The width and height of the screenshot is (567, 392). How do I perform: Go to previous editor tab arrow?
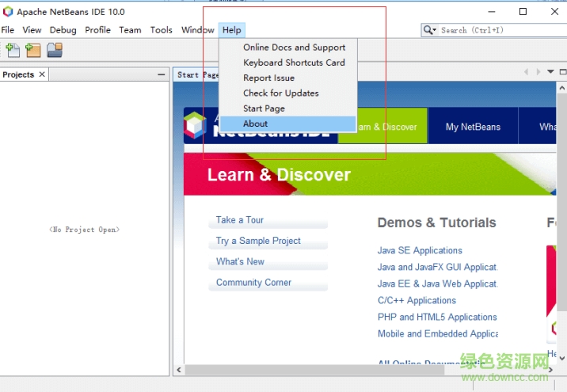pyautogui.click(x=526, y=71)
